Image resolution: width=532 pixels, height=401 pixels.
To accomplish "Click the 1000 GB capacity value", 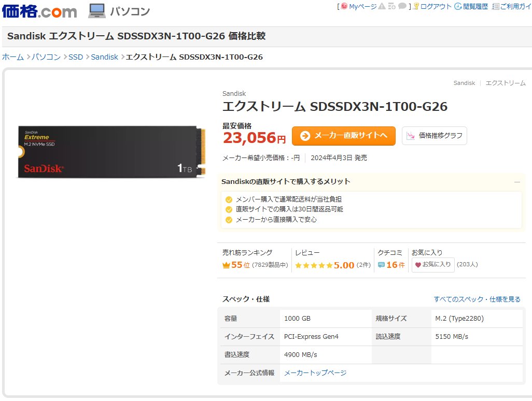I will tap(297, 319).
